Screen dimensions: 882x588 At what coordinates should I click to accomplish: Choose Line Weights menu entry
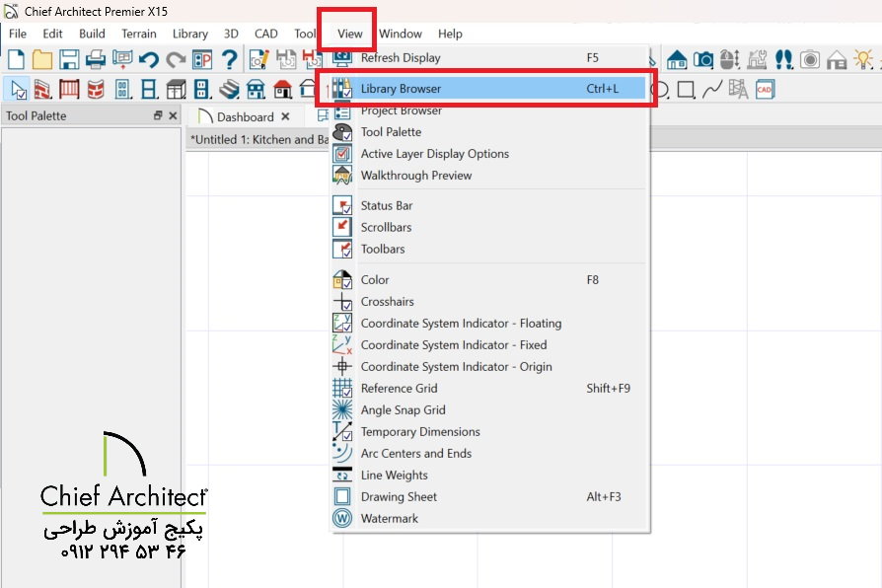point(489,475)
